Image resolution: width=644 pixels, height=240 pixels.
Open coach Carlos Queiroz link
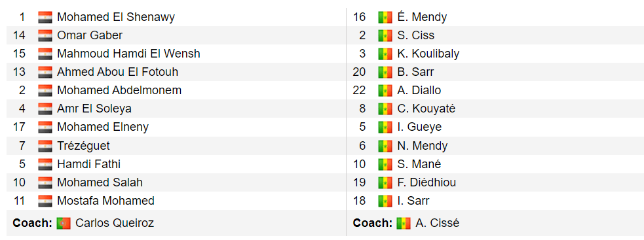(x=115, y=223)
